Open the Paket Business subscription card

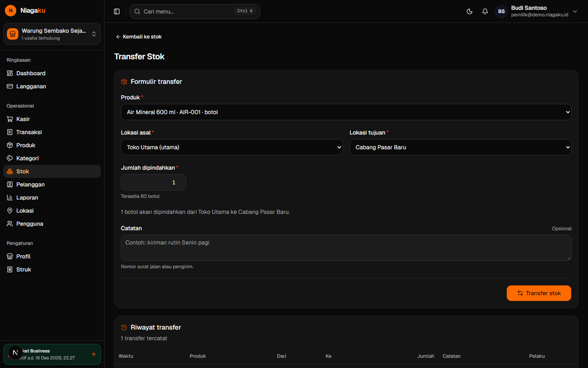52,354
